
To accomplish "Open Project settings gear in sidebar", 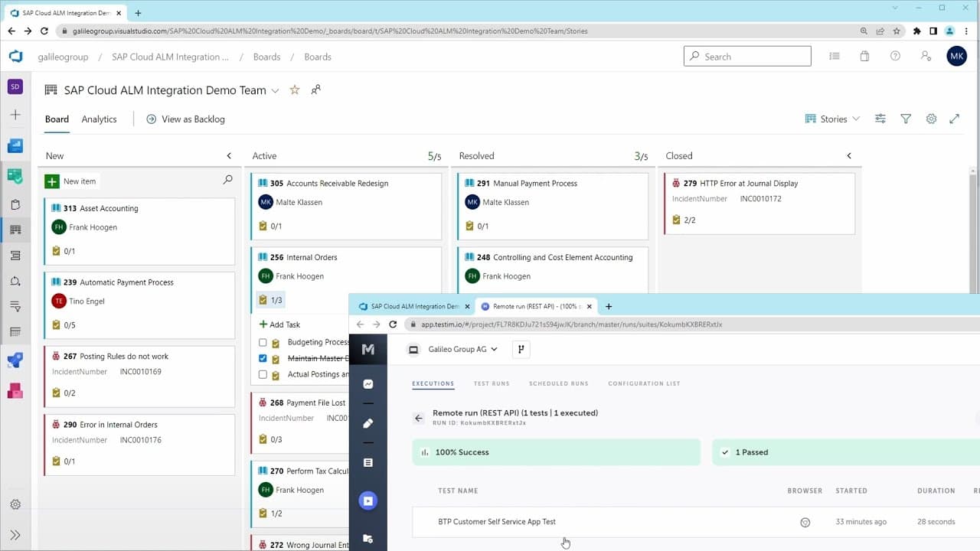I will (x=15, y=504).
